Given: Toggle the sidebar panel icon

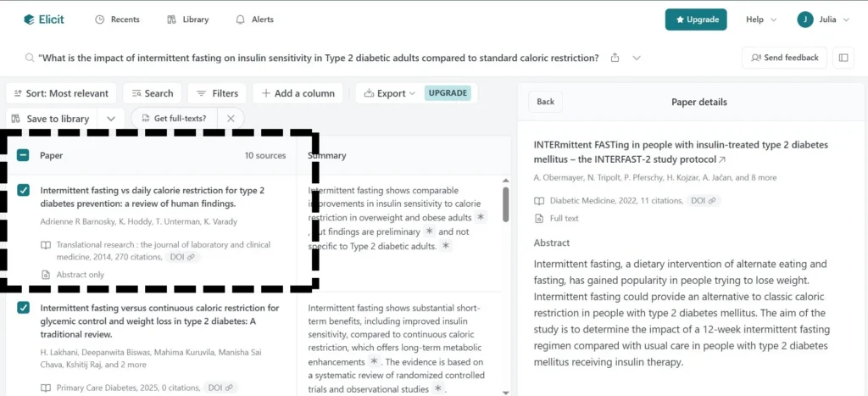Looking at the screenshot, I should coord(843,58).
